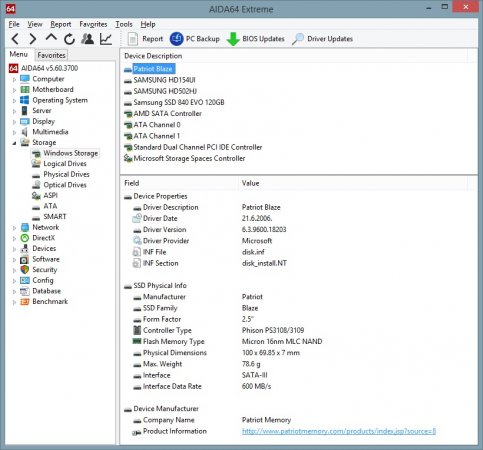This screenshot has width=483, height=450.
Task: Select Optical Drives in the tree
Action: click(59, 185)
